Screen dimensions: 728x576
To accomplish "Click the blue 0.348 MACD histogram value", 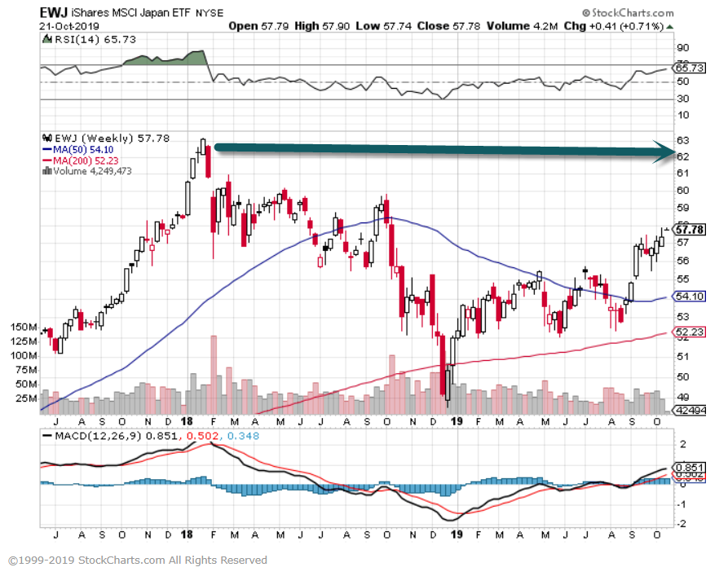I will [x=243, y=437].
